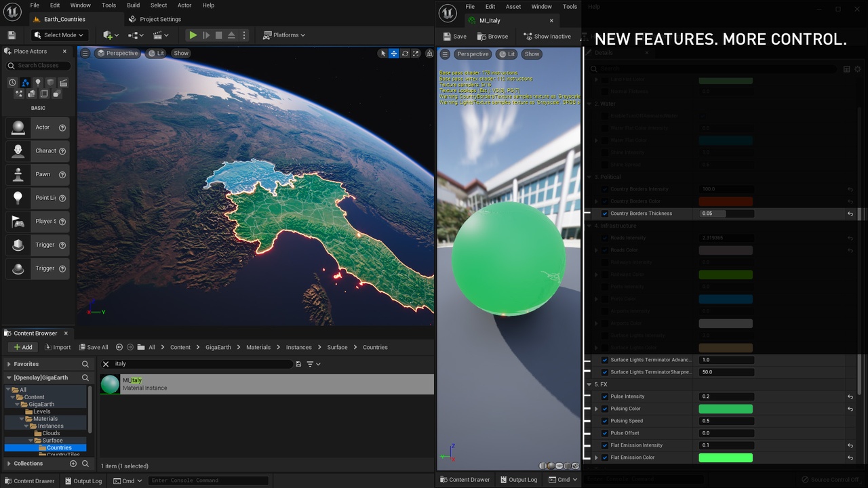Click Import in the Content Browser
The width and height of the screenshot is (868, 488).
pyautogui.click(x=58, y=347)
